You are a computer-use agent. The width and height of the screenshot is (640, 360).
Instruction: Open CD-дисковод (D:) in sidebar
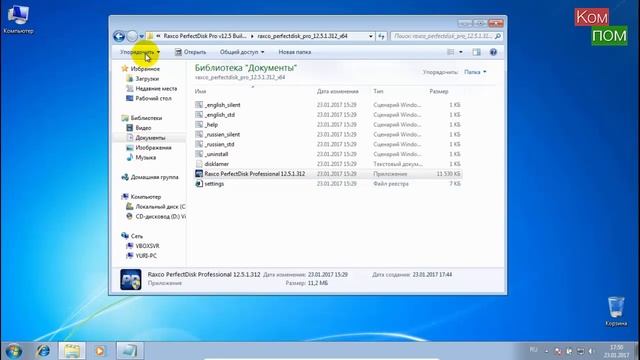156,216
